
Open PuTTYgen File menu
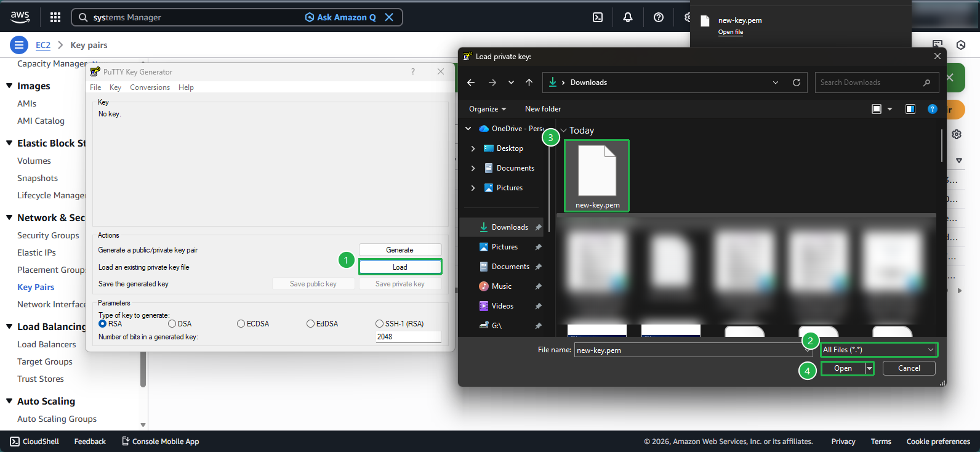point(95,87)
